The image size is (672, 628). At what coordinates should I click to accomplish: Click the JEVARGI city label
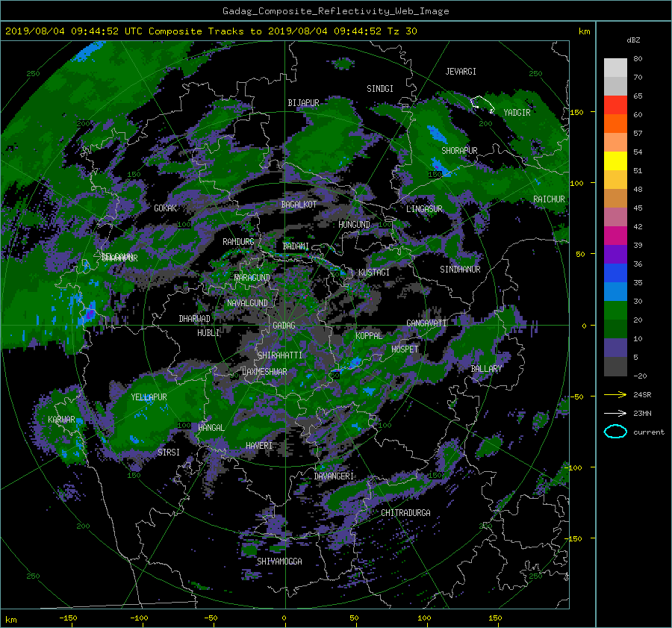click(x=461, y=72)
